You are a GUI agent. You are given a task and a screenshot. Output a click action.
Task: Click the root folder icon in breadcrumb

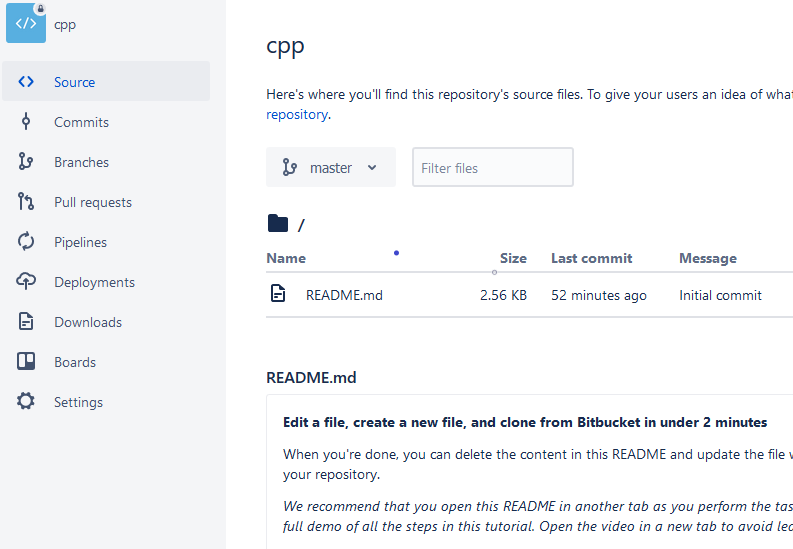(x=278, y=223)
